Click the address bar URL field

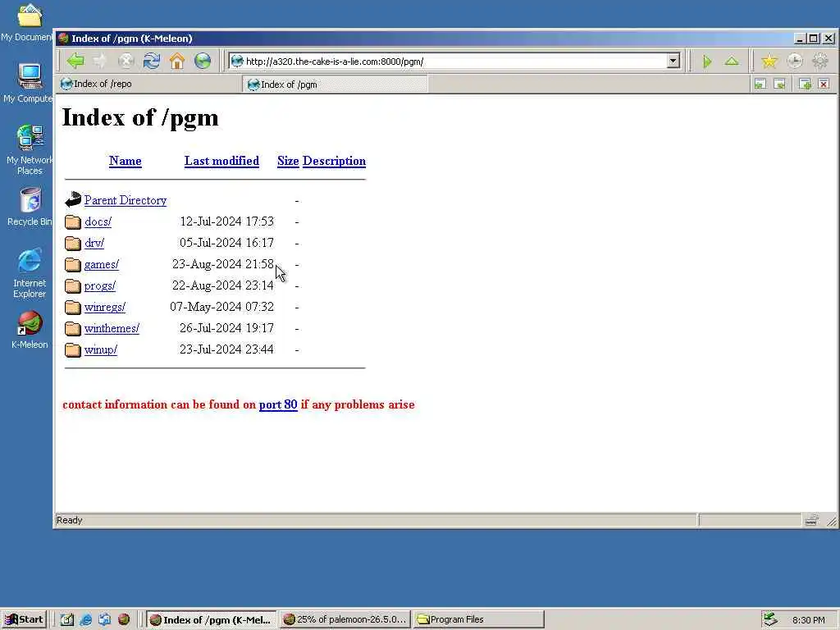click(x=454, y=61)
